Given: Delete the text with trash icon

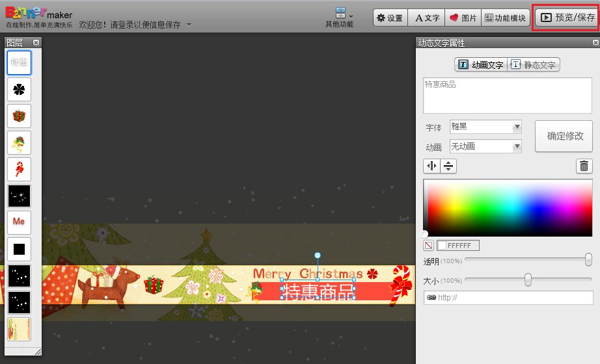Looking at the screenshot, I should [x=584, y=166].
